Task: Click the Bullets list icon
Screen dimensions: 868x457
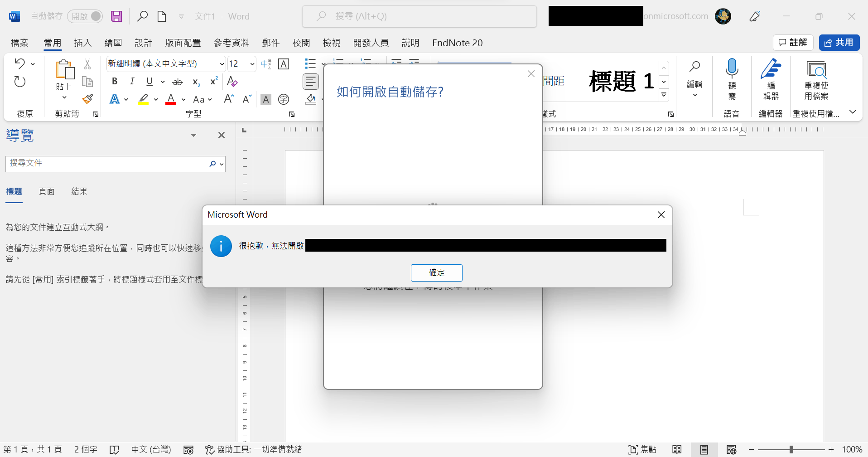Action: coord(310,63)
